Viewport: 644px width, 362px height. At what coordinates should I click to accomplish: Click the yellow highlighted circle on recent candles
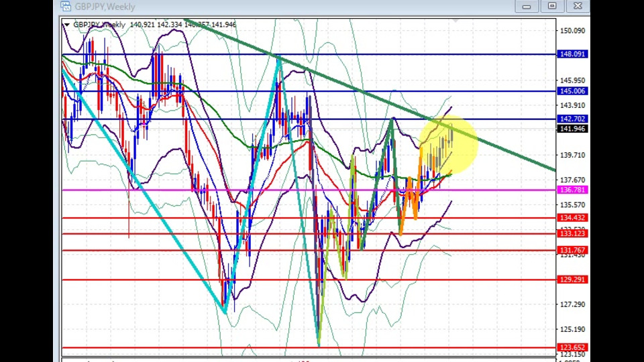tap(449, 145)
